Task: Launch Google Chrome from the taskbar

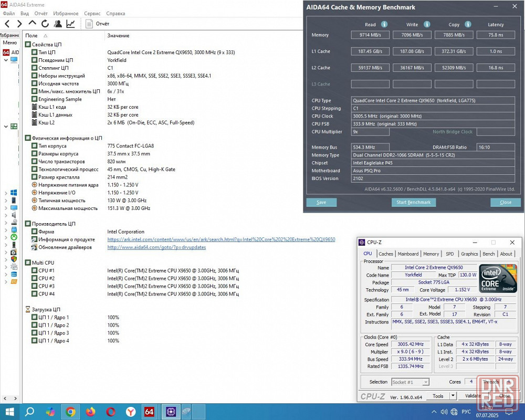Action: tap(70, 412)
